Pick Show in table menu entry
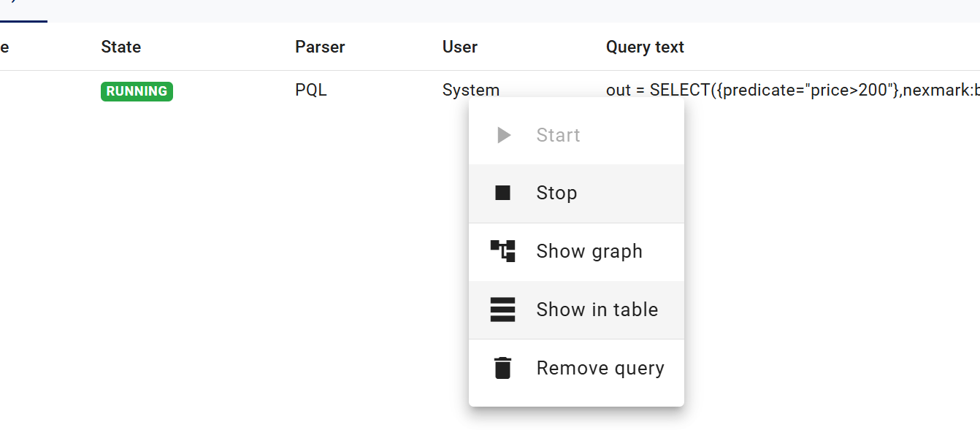Viewport: 980px width, 430px height. [x=597, y=310]
